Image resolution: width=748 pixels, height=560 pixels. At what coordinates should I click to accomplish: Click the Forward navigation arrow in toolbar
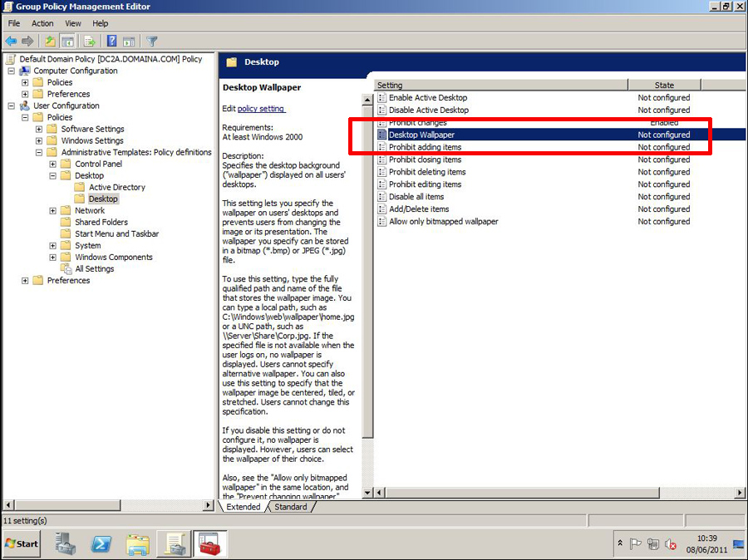click(x=27, y=41)
